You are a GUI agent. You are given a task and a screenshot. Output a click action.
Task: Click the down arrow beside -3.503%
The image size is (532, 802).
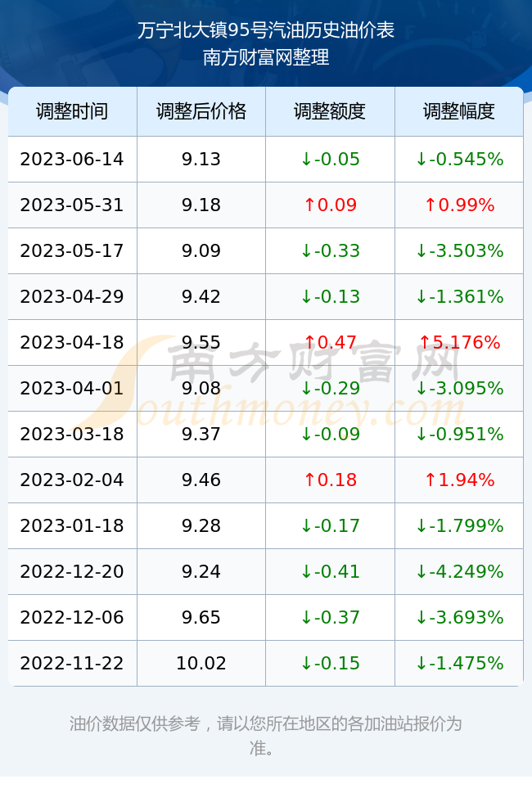pos(421,250)
